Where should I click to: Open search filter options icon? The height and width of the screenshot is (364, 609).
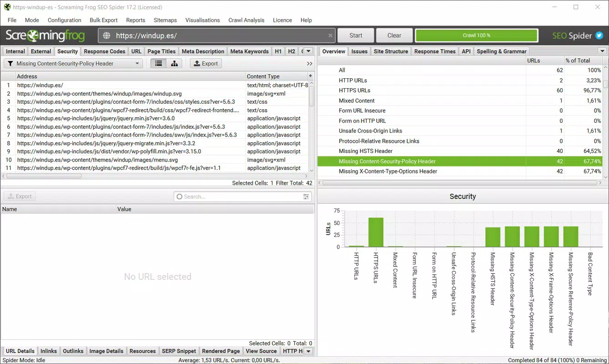tap(307, 197)
